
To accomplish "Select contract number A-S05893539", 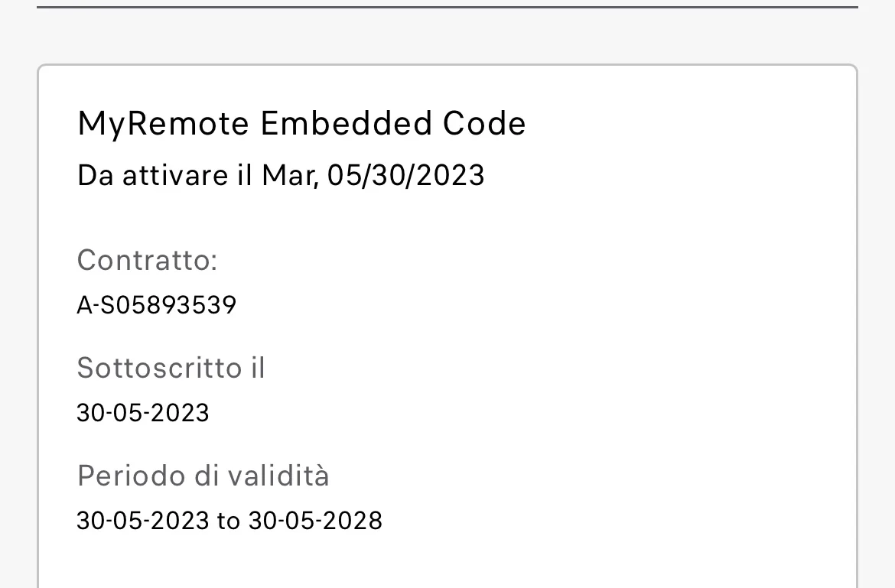I will pos(157,306).
